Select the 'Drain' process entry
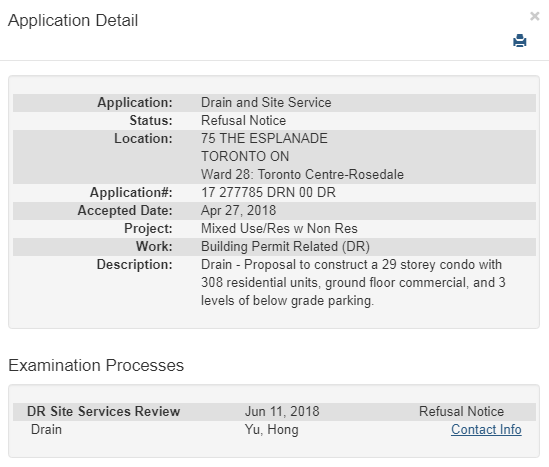Viewport: 549px width, 467px height. coord(46,429)
